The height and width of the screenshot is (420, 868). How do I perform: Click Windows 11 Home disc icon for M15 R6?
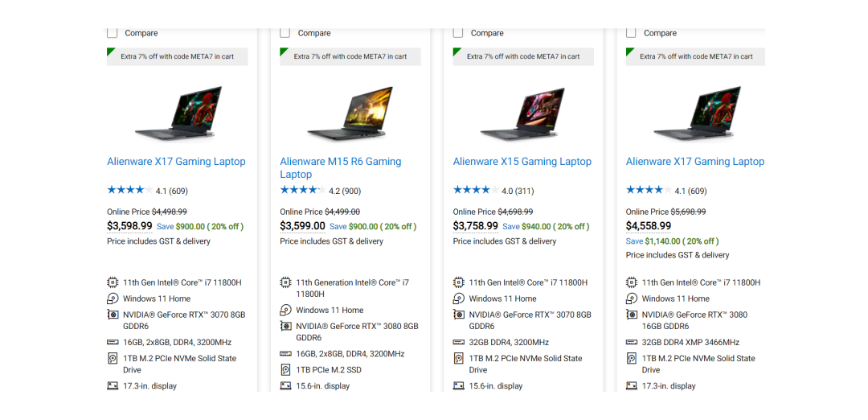point(285,310)
